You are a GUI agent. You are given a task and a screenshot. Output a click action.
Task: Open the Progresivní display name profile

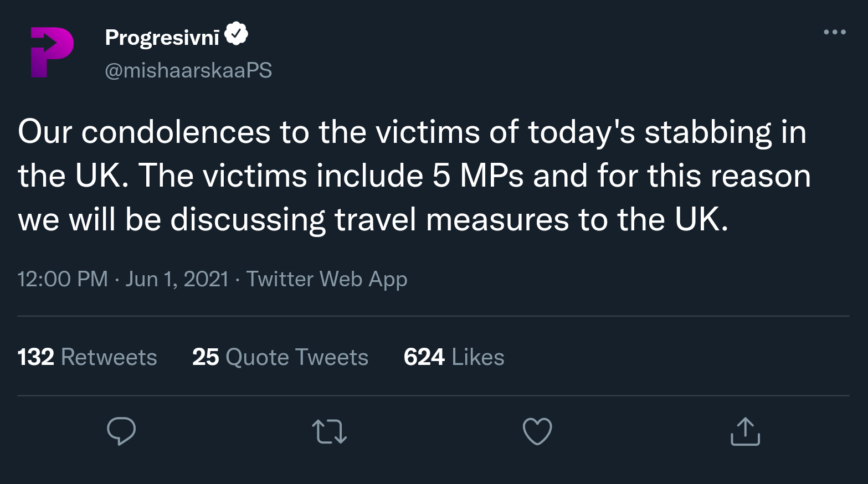(x=162, y=38)
